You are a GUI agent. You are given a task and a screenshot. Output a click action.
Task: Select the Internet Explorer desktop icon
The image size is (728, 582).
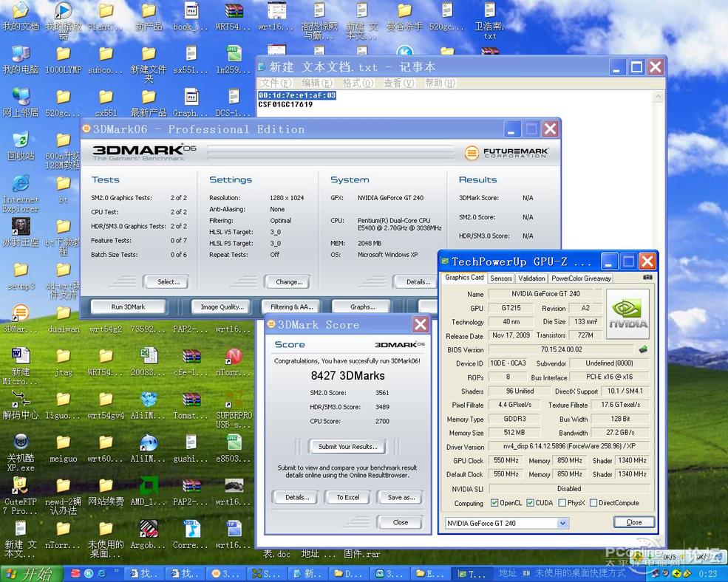coord(20,194)
